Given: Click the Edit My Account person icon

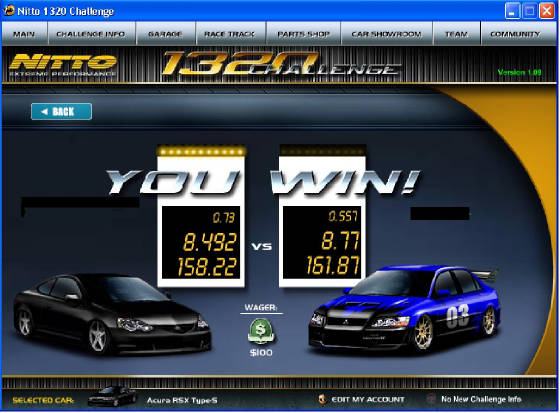Looking at the screenshot, I should tap(322, 399).
